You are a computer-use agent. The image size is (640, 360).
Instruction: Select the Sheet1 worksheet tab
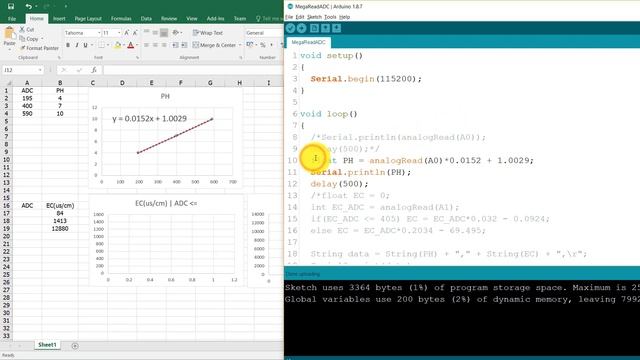point(47,345)
